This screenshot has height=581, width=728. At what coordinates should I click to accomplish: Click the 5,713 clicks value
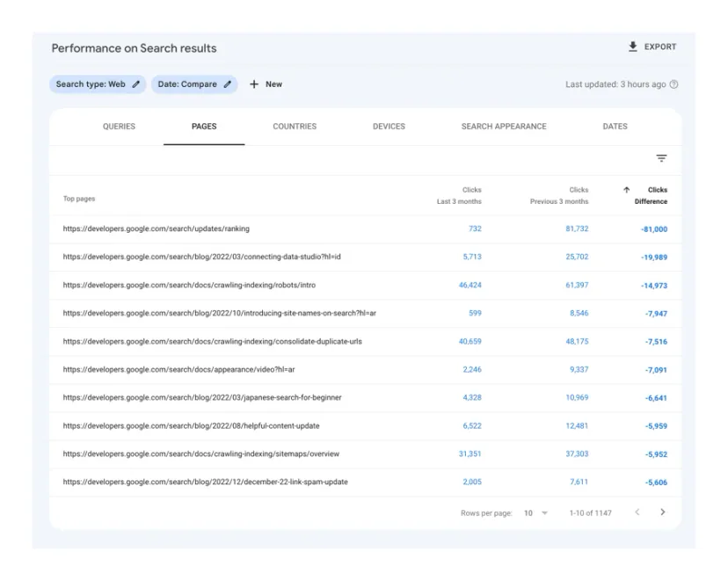[x=472, y=257]
